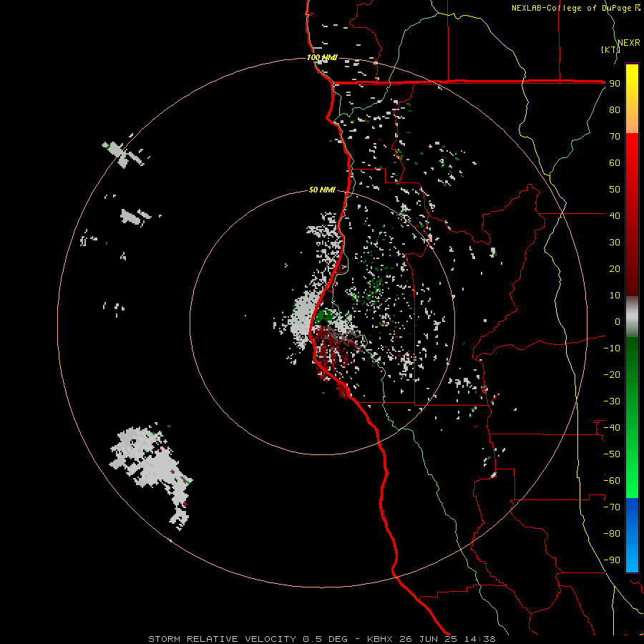Viewport: 644px width, 644px height.
Task: Select the -70 value on velocity scale
Action: pos(612,507)
